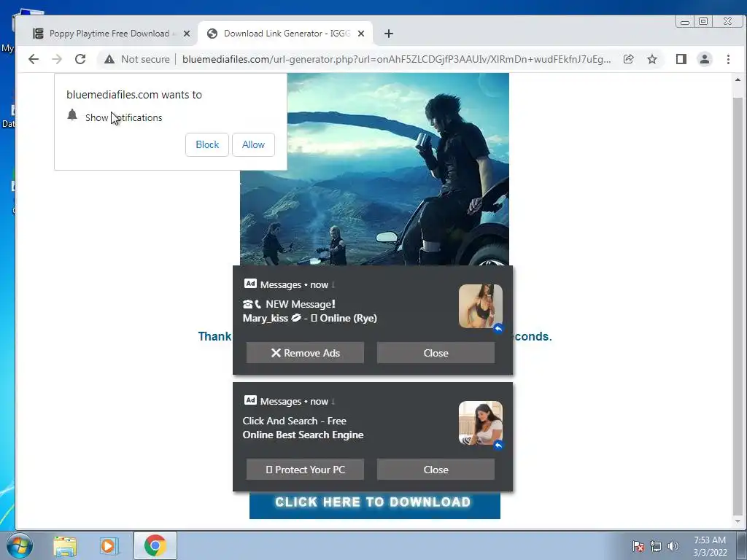Click the CLICK HERE TO DOWNLOAD banner
The width and height of the screenshot is (747, 560).
374,505
